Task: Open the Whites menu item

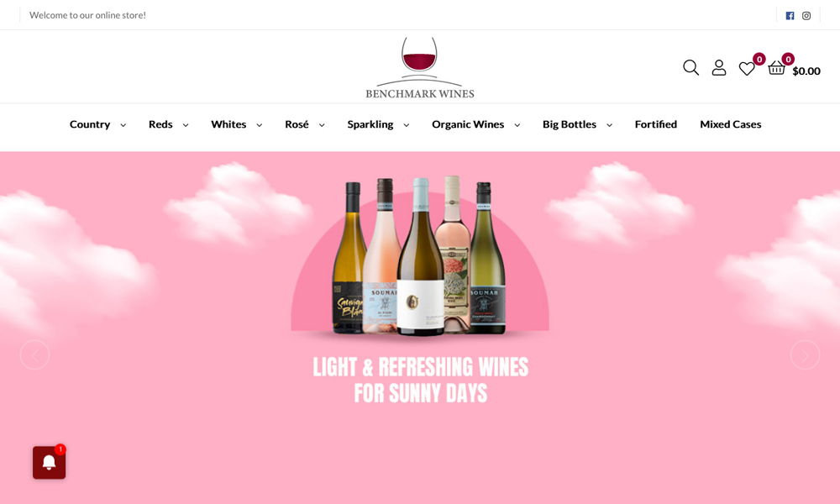Action: click(228, 124)
